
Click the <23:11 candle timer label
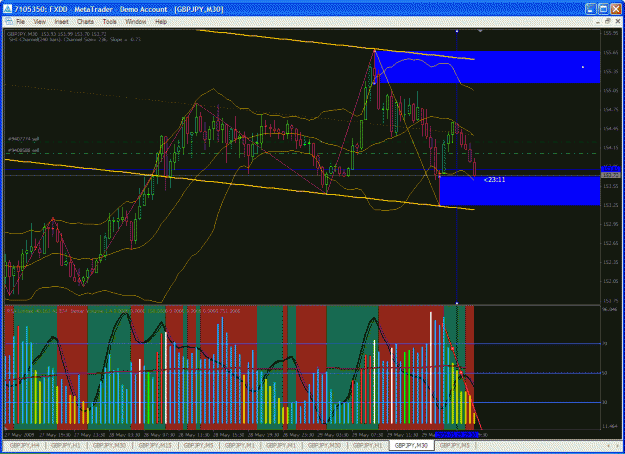click(494, 180)
